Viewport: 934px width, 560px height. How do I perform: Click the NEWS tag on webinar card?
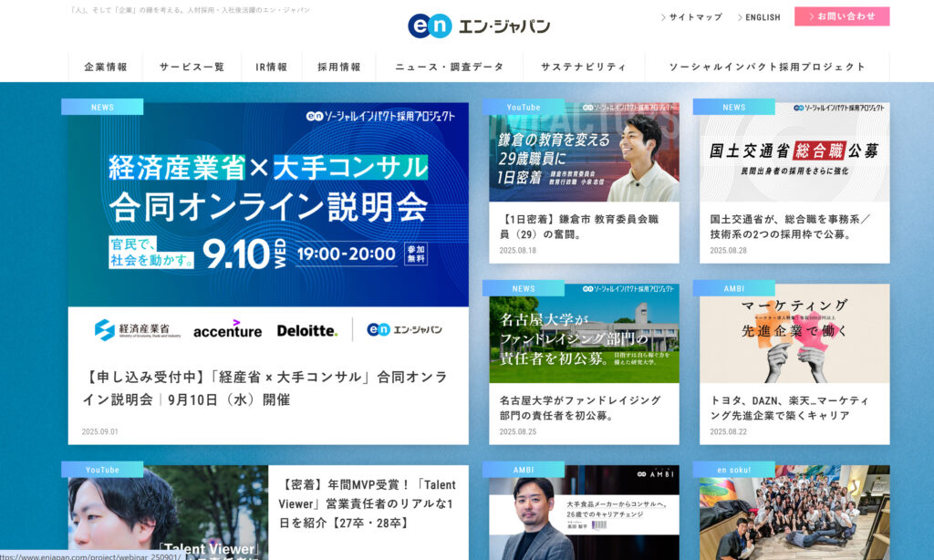(x=102, y=108)
